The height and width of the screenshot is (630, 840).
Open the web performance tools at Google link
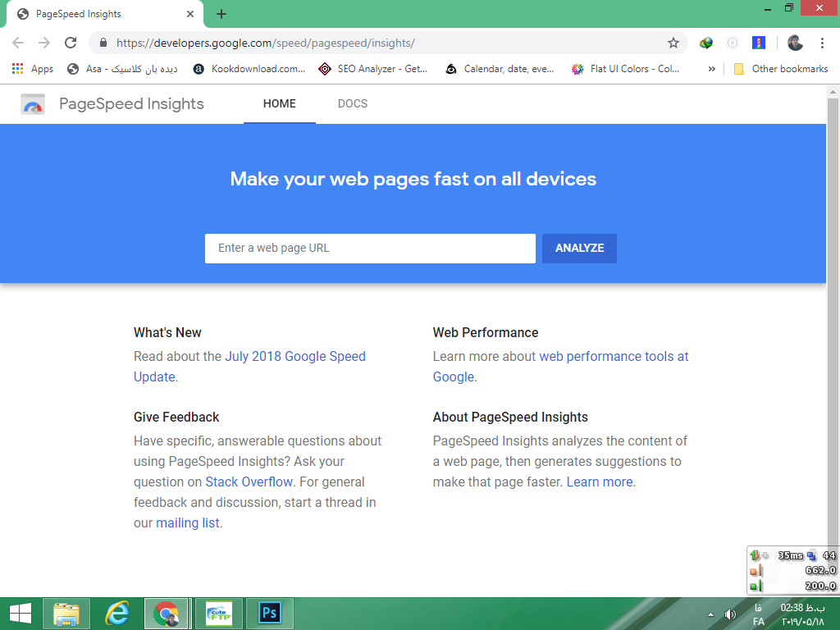tap(560, 367)
